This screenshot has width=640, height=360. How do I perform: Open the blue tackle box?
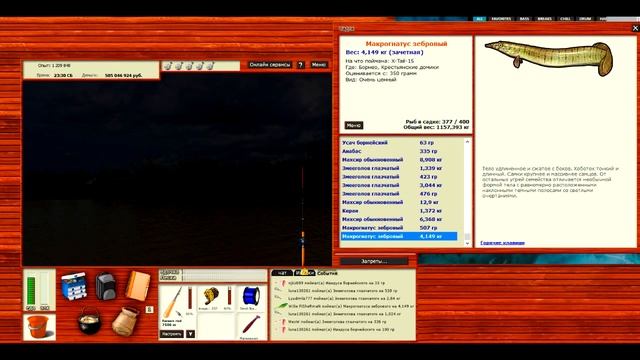pyautogui.click(x=74, y=287)
